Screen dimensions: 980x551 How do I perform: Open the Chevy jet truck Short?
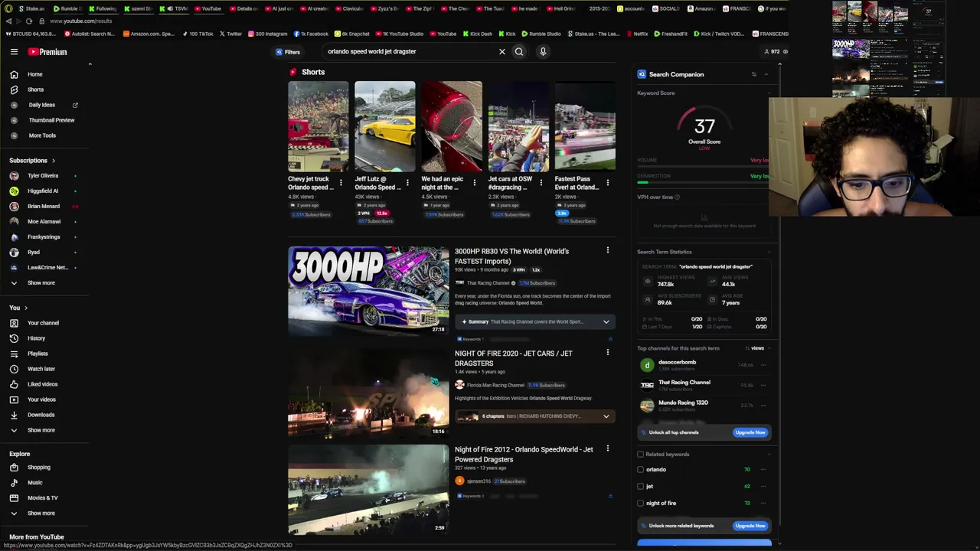point(318,126)
